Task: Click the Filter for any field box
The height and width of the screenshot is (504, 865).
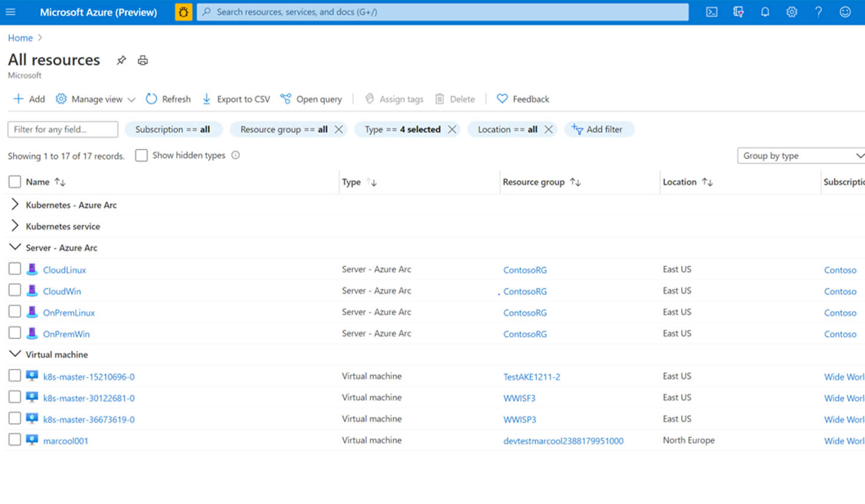Action: pos(62,130)
